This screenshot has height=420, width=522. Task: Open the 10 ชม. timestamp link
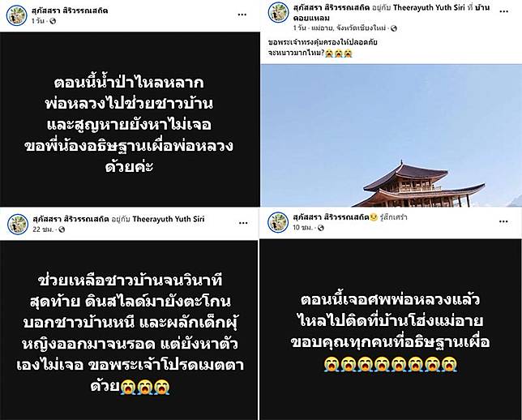pos(302,228)
